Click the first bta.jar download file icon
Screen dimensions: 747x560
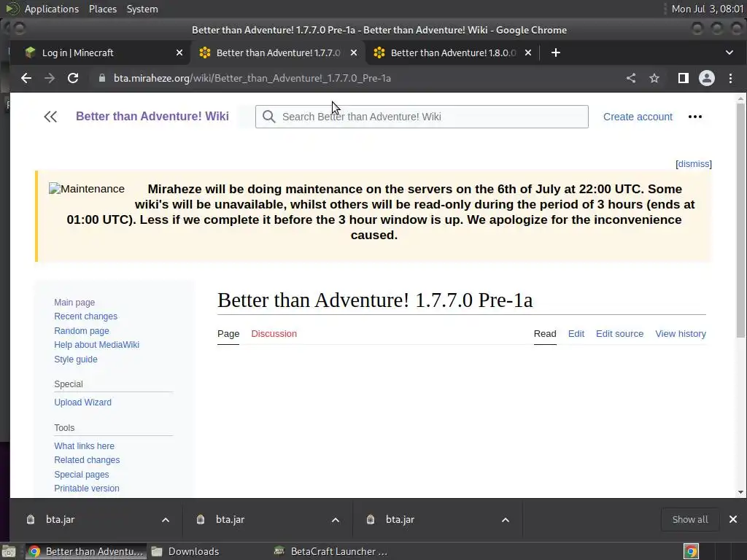[x=31, y=519]
